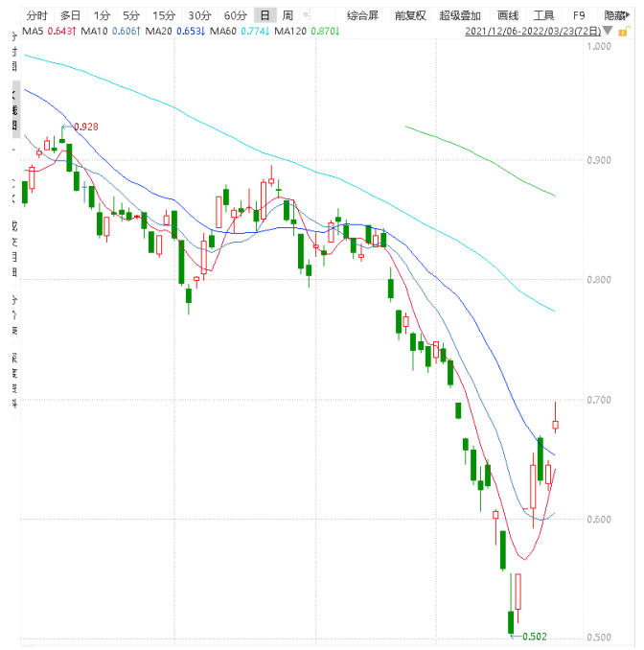644x650 pixels.
Task: Click the 0.600 price axis label
Action: [x=599, y=520]
